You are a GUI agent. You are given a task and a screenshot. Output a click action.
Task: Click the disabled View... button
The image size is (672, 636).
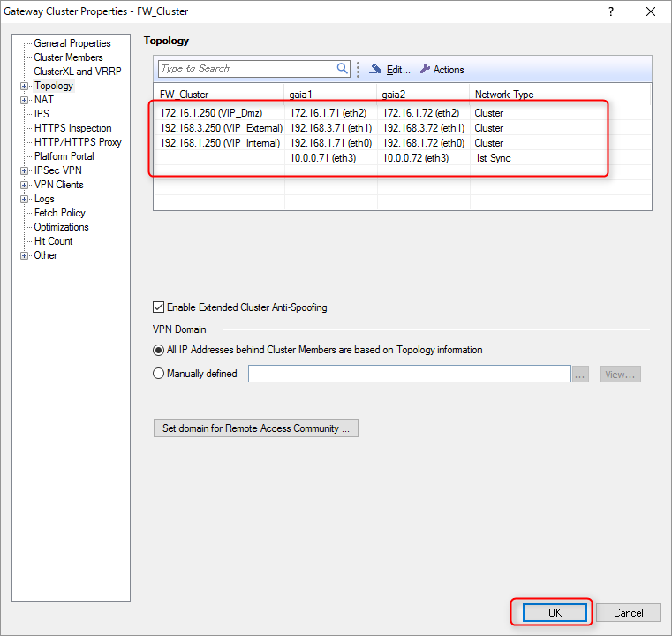coord(620,375)
